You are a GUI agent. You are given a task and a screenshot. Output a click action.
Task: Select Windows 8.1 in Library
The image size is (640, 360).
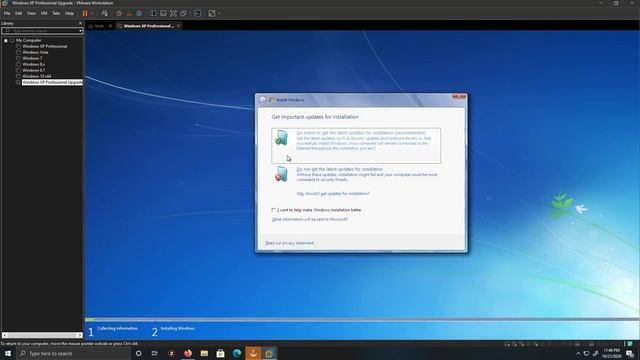coord(33,70)
